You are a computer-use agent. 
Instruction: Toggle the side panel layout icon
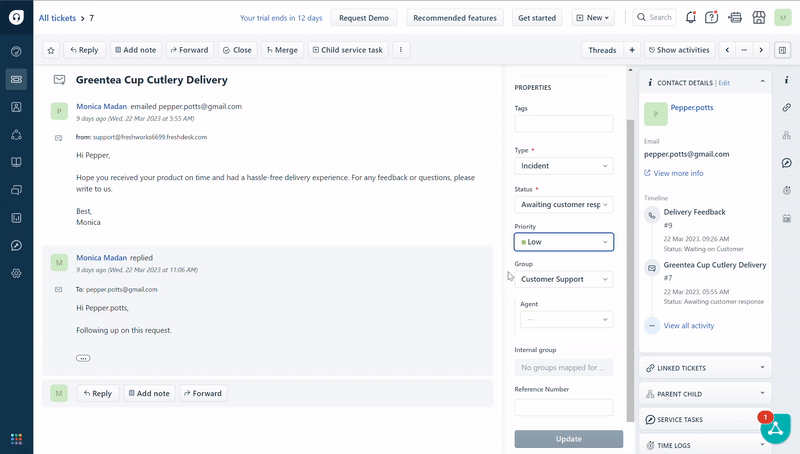click(x=782, y=50)
